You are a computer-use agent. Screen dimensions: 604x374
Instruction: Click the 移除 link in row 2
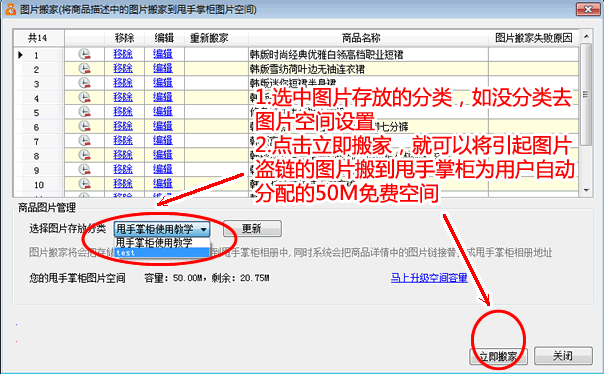pyautogui.click(x=123, y=69)
